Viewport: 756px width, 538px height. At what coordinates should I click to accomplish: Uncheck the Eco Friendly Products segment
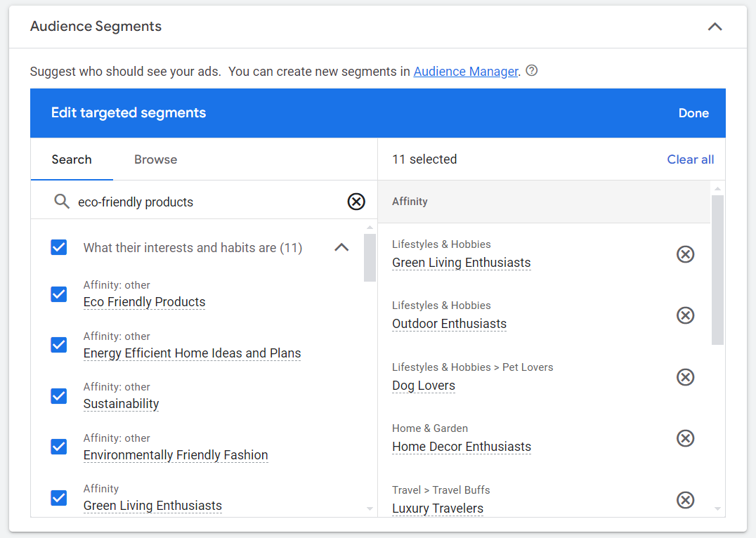pos(58,294)
